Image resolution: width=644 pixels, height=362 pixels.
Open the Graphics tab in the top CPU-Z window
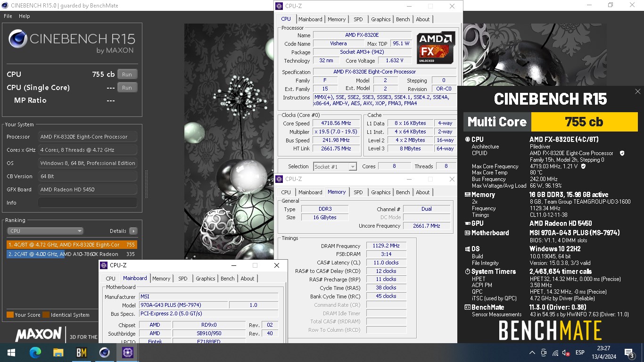tap(381, 19)
